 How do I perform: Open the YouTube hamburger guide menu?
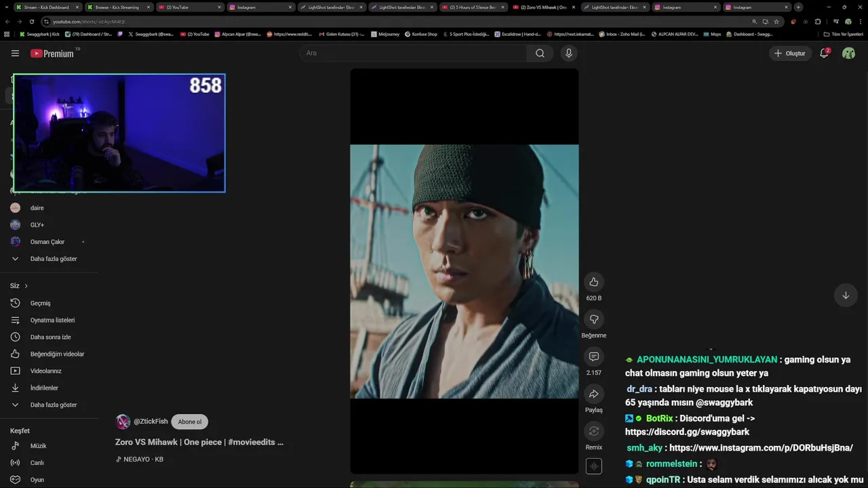(15, 53)
